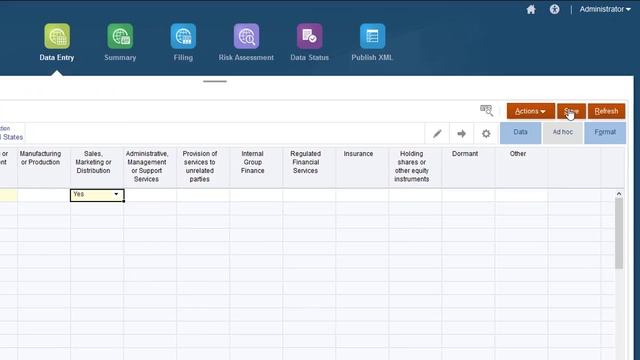Click the scroll up arrow of grid
The height and width of the screenshot is (360, 640).
tap(619, 194)
